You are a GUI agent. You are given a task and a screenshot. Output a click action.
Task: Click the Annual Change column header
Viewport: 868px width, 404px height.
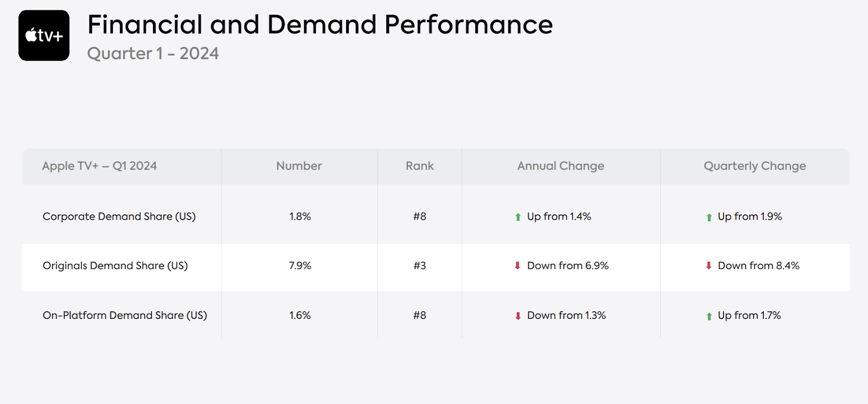560,166
